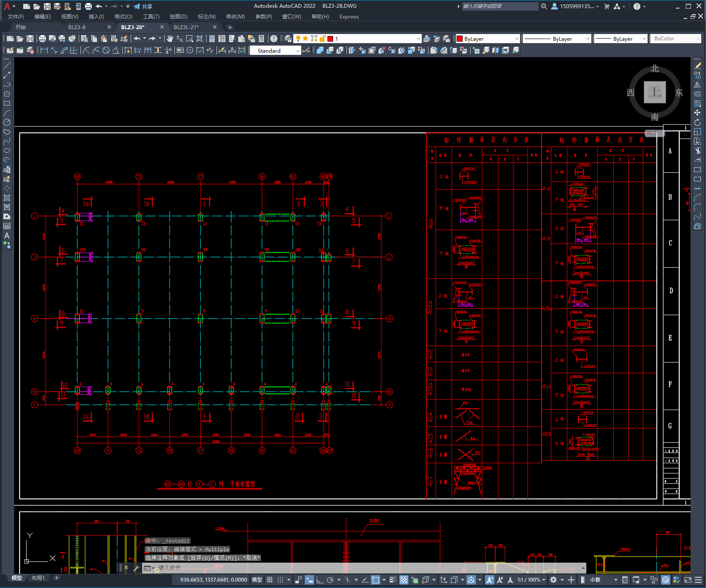Click the 上 top face of the ViewCube

(654, 92)
